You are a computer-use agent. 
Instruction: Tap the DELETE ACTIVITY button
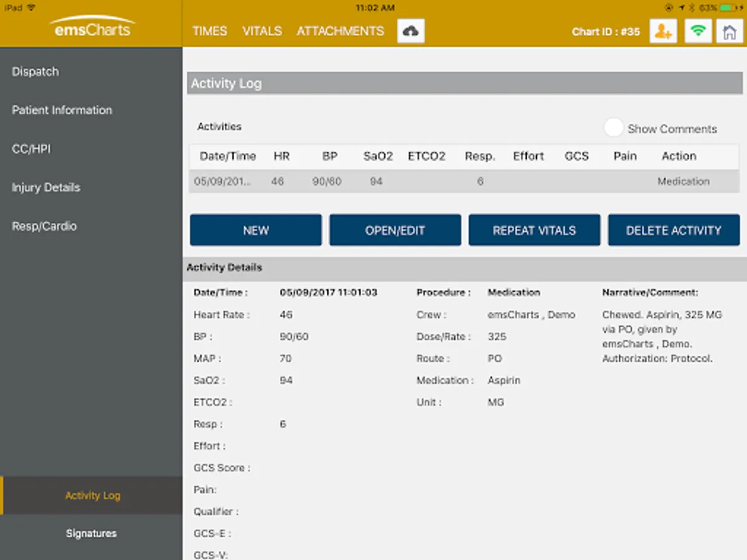pyautogui.click(x=674, y=230)
